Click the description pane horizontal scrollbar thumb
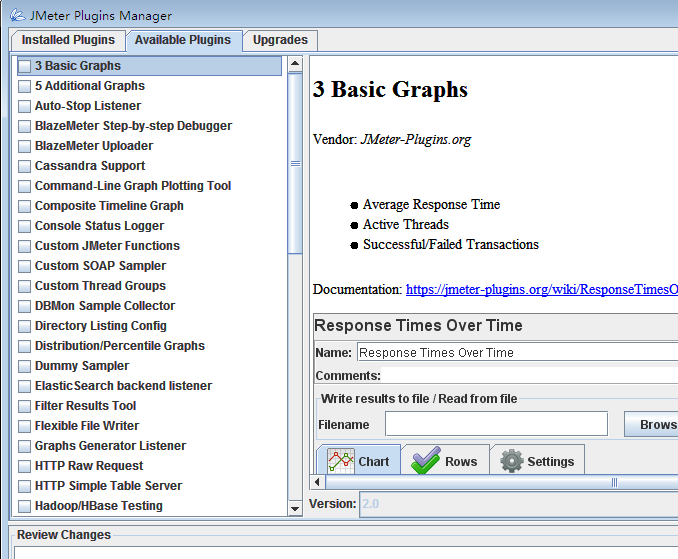678x559 pixels. pos(502,482)
